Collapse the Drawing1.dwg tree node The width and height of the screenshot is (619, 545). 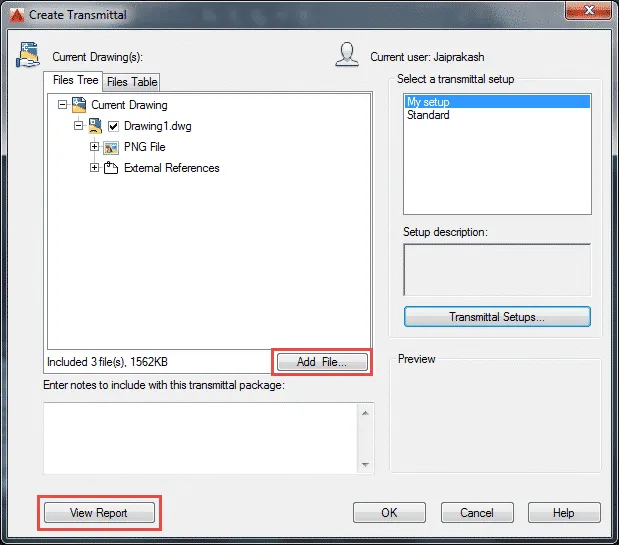click(x=79, y=125)
